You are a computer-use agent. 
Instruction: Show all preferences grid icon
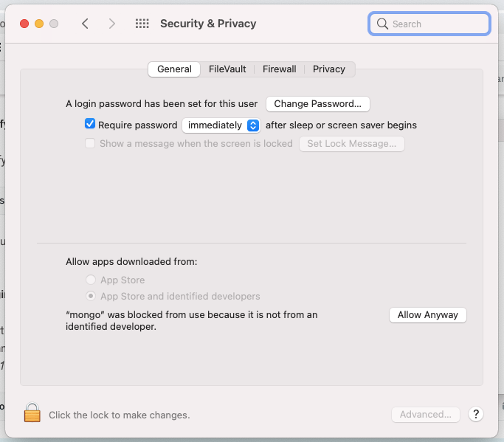pyautogui.click(x=142, y=24)
